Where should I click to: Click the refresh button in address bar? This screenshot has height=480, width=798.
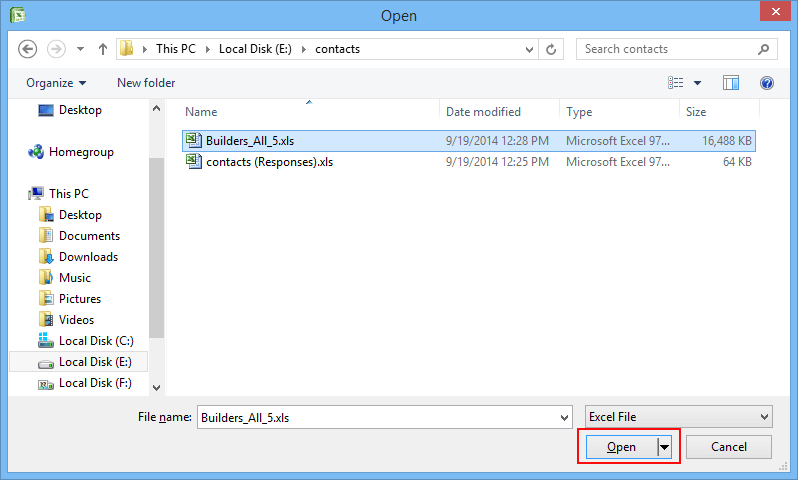click(x=552, y=49)
